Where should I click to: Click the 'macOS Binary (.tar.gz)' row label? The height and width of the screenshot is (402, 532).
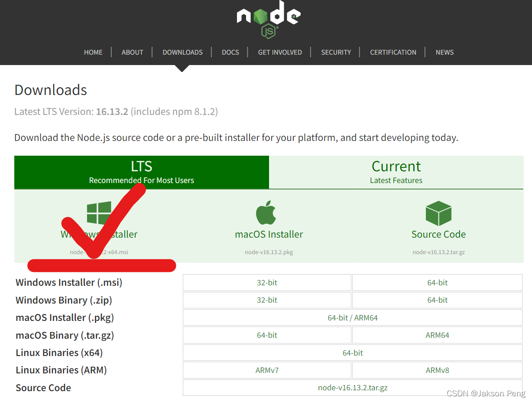tap(65, 335)
